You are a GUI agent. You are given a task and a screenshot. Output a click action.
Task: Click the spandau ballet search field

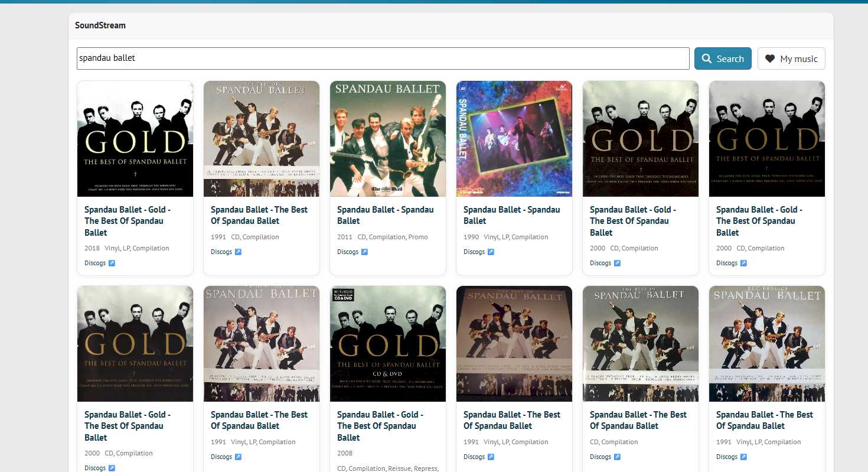point(383,58)
